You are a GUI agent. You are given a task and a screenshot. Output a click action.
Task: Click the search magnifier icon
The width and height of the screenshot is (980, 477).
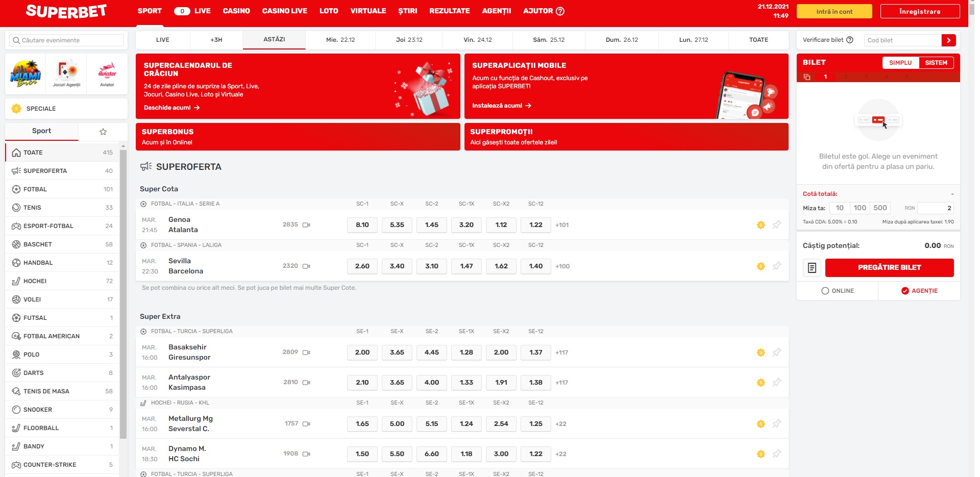tap(16, 40)
